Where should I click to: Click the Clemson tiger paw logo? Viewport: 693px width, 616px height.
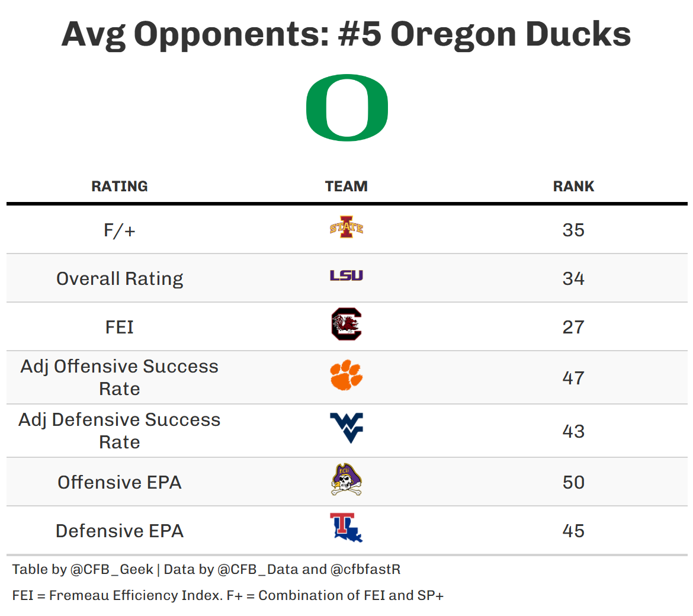click(x=346, y=375)
